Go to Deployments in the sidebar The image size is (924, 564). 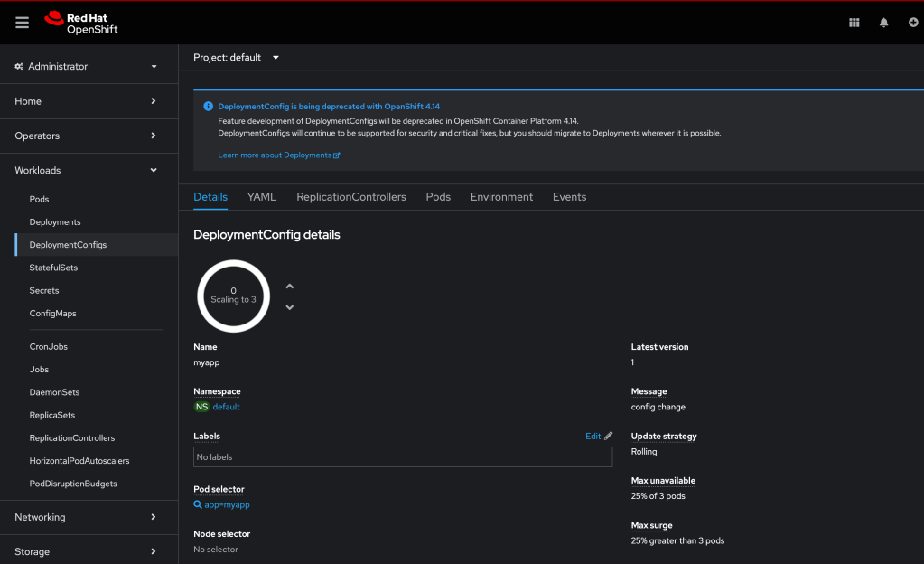pyautogui.click(x=55, y=221)
